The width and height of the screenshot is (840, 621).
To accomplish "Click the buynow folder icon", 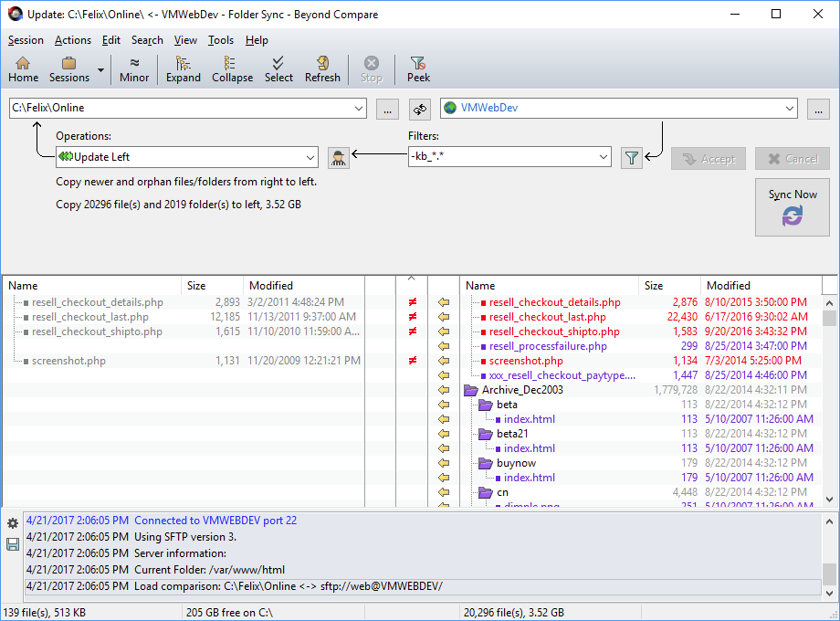I will click(x=486, y=463).
